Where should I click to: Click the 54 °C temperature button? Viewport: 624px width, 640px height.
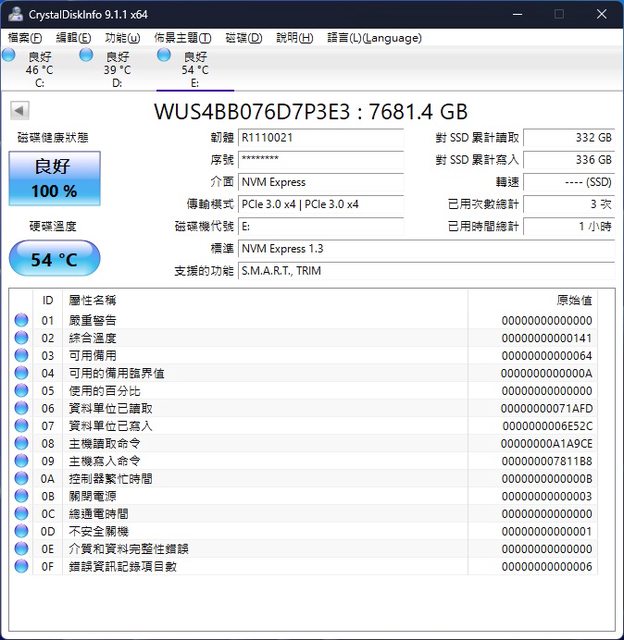pos(54,260)
